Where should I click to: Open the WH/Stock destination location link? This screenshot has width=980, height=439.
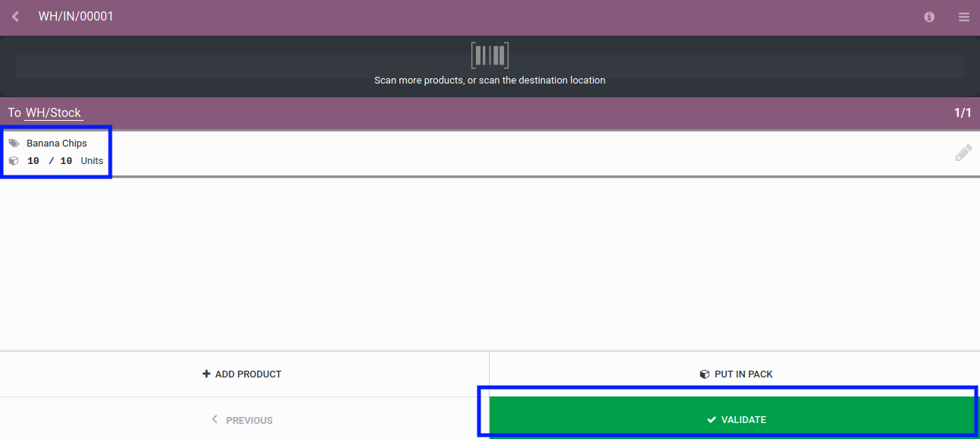52,112
